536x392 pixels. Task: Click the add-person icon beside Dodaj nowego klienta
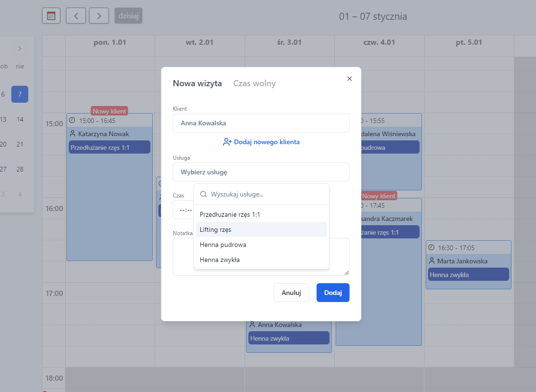coord(227,142)
